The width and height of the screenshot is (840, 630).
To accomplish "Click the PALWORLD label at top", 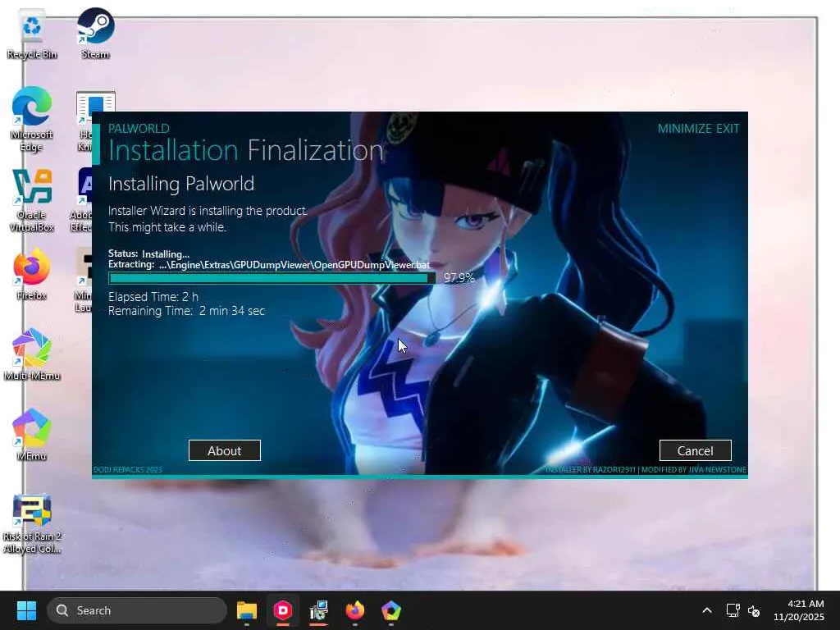I will (x=139, y=129).
